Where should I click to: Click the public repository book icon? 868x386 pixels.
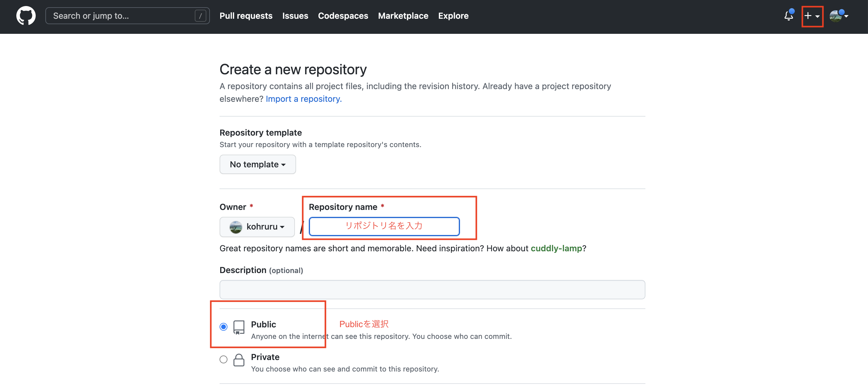pos(239,327)
